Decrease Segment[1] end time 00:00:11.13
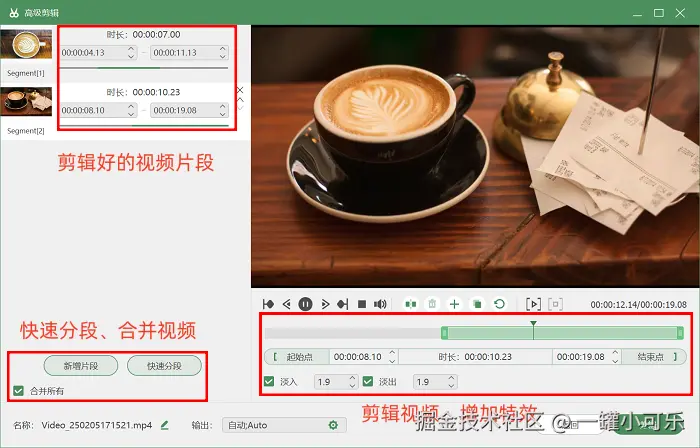 (x=223, y=56)
